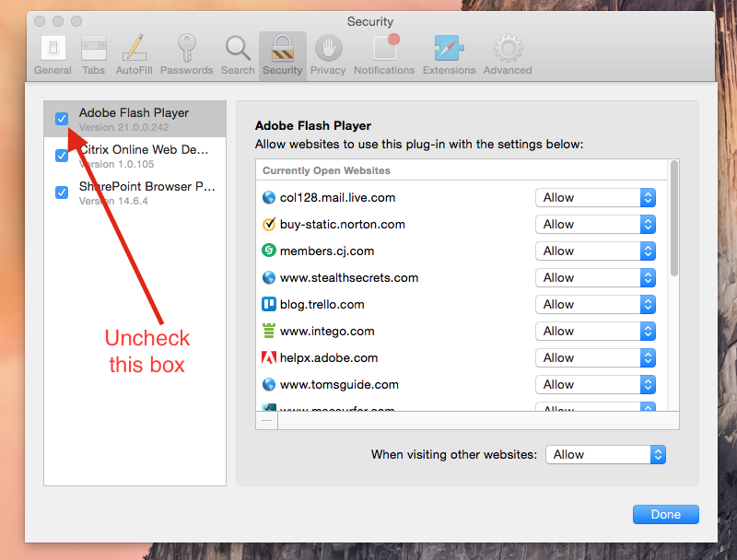Open Allow dropdown for www.intego.com
This screenshot has width=737, height=560.
595,332
